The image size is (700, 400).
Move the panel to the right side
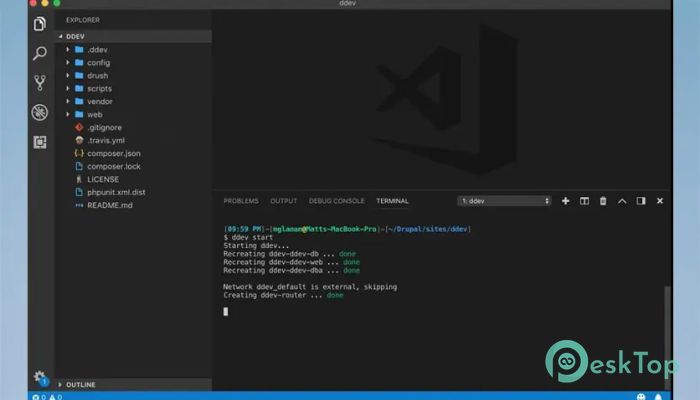tap(641, 201)
